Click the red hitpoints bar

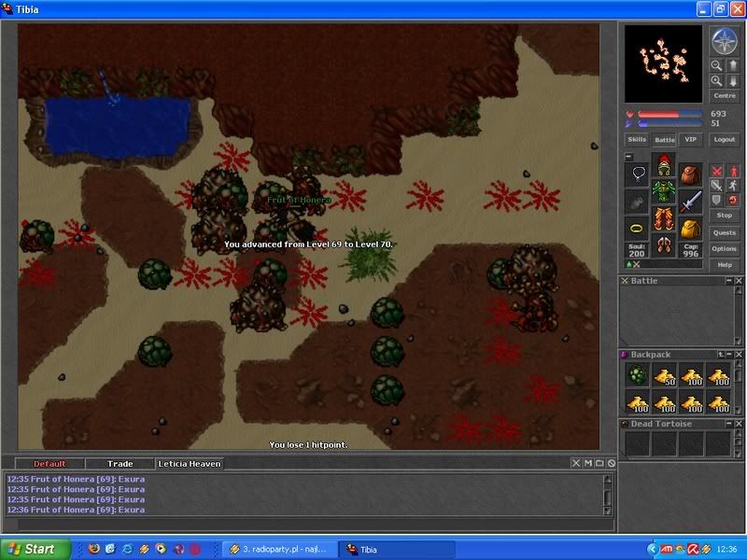pos(669,115)
